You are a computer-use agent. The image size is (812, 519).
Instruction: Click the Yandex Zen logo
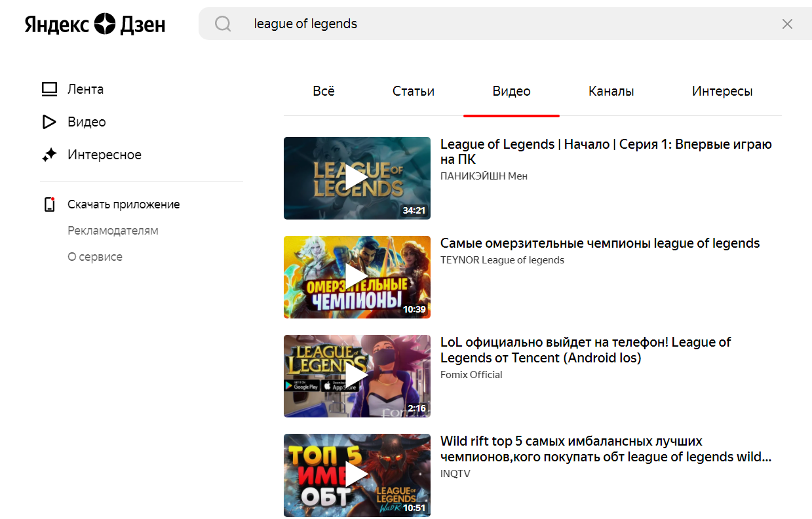(95, 24)
